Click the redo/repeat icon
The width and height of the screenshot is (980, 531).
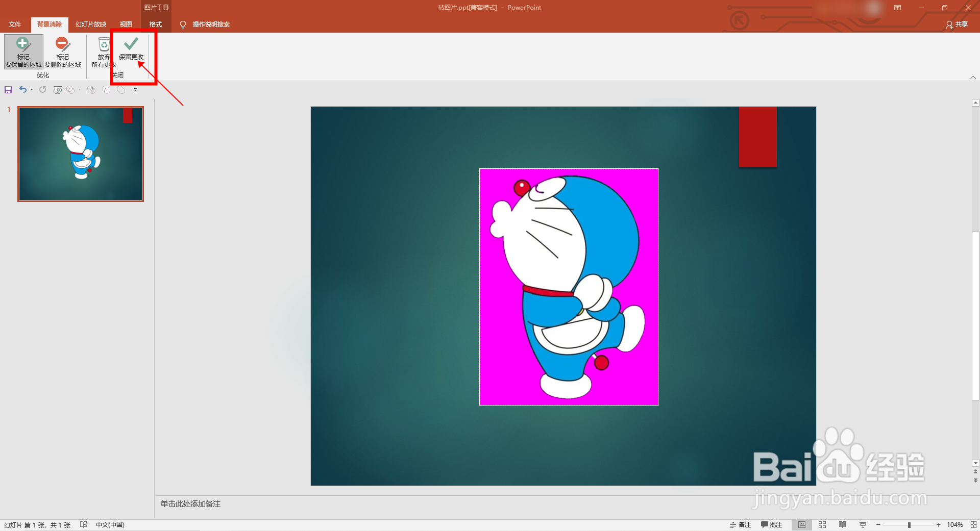pyautogui.click(x=43, y=90)
